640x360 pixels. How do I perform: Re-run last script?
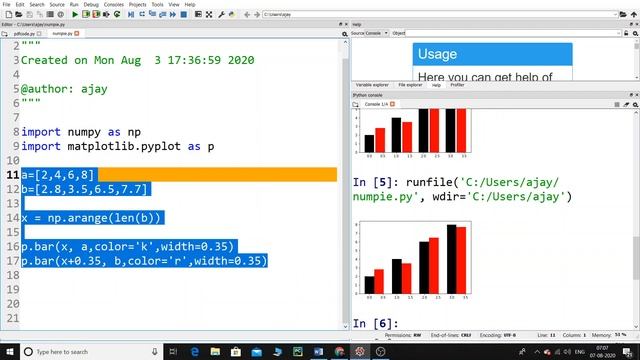coord(117,15)
